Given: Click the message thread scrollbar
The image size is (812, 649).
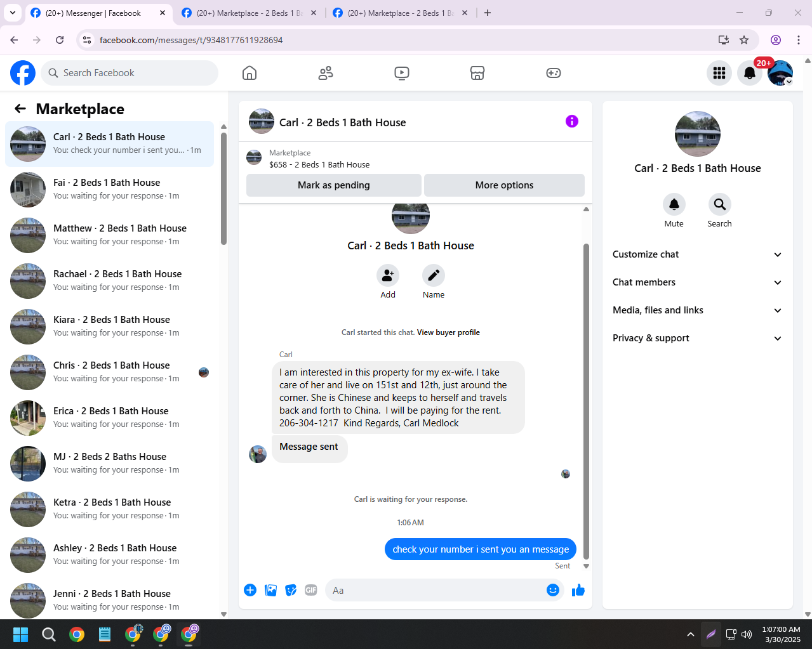Looking at the screenshot, I should 586,401.
